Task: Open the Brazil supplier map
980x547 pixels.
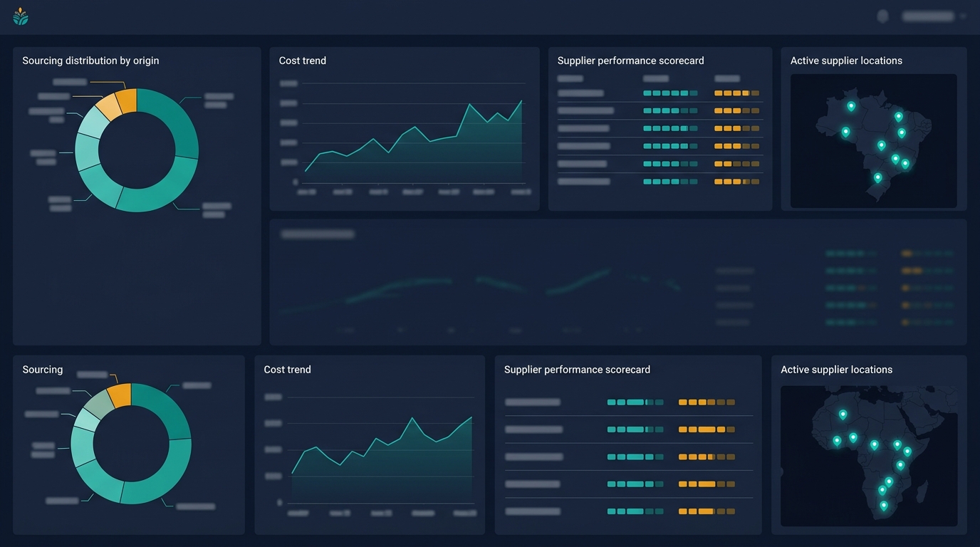Action: [874, 141]
